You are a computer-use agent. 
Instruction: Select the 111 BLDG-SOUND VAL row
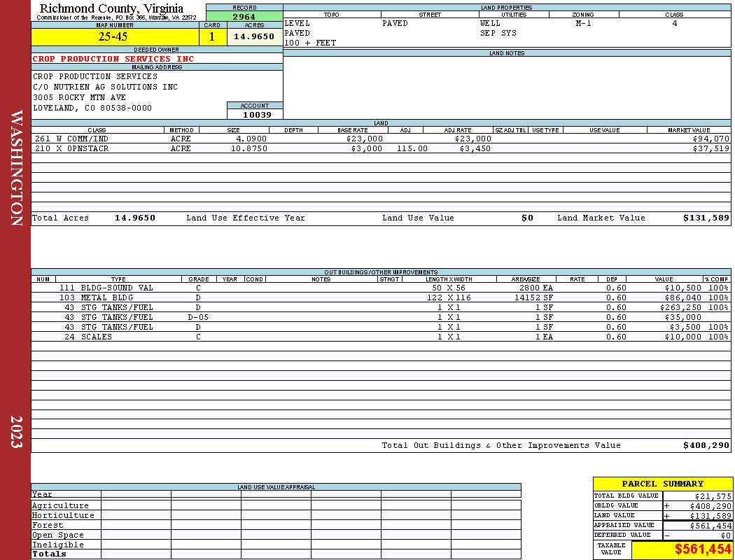tap(381, 288)
